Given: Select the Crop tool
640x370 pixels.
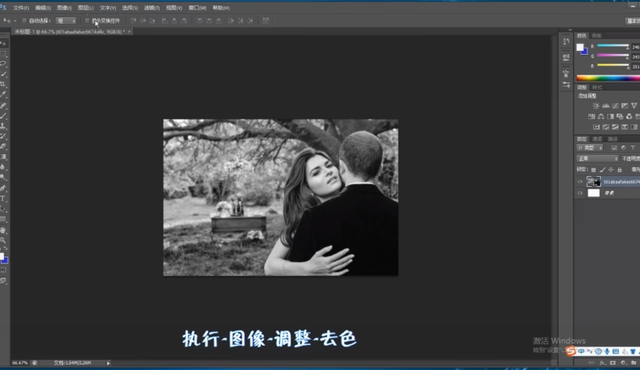Looking at the screenshot, I should 3,84.
